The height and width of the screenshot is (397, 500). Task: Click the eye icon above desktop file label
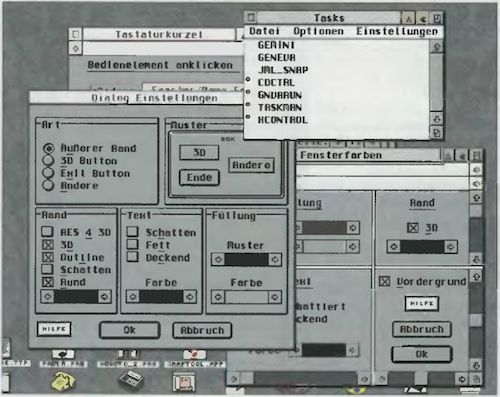(x=63, y=354)
